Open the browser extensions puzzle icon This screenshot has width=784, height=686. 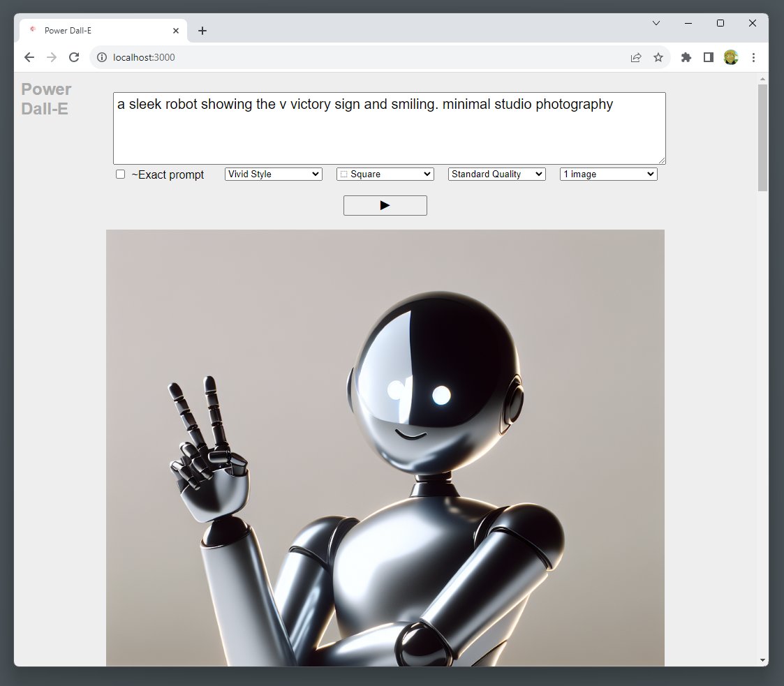coord(686,57)
